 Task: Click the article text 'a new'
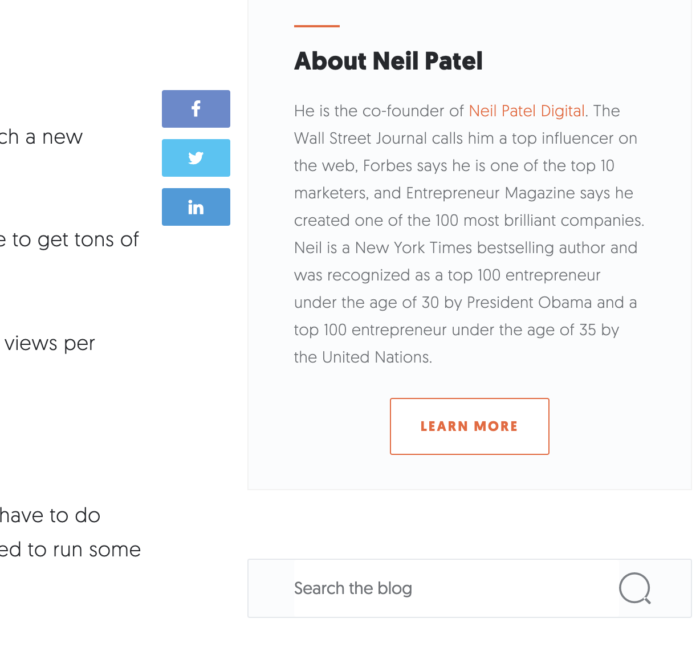54,137
